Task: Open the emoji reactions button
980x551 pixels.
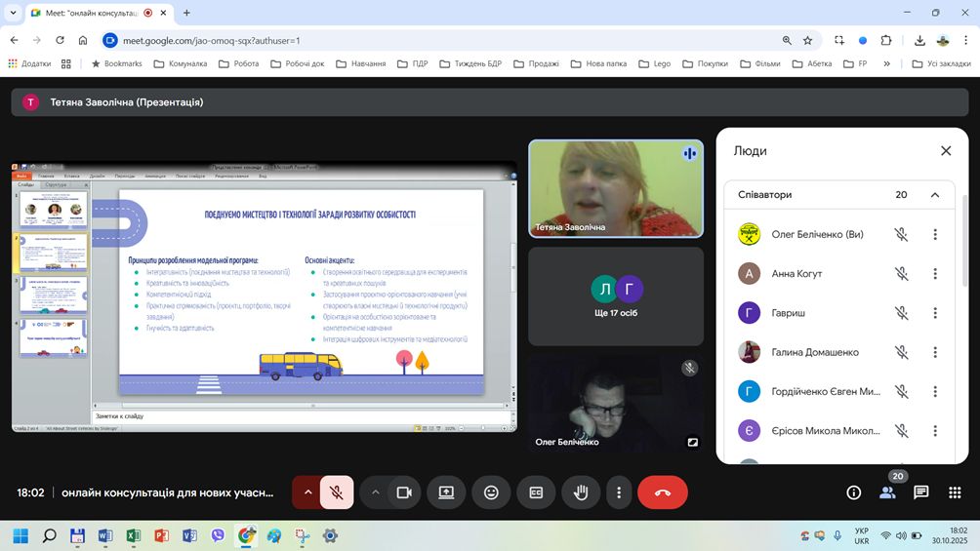Action: (x=491, y=492)
